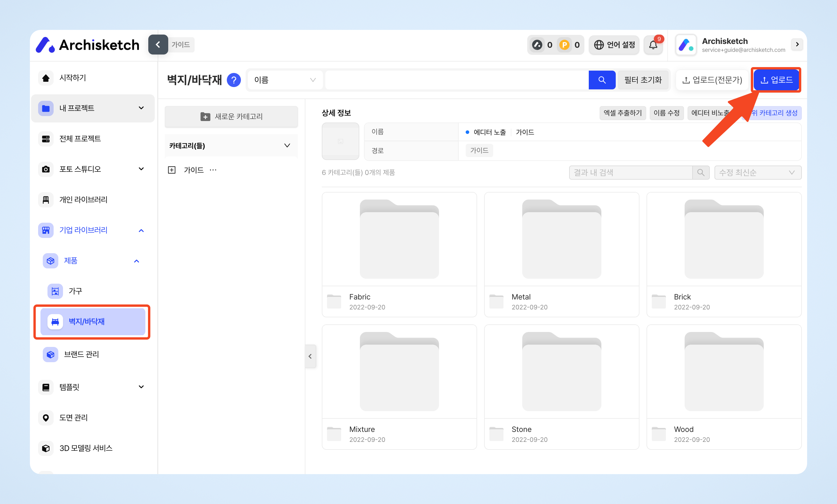Viewport: 837px width, 504px height.
Task: Click the Archisketch logo
Action: coord(88,45)
